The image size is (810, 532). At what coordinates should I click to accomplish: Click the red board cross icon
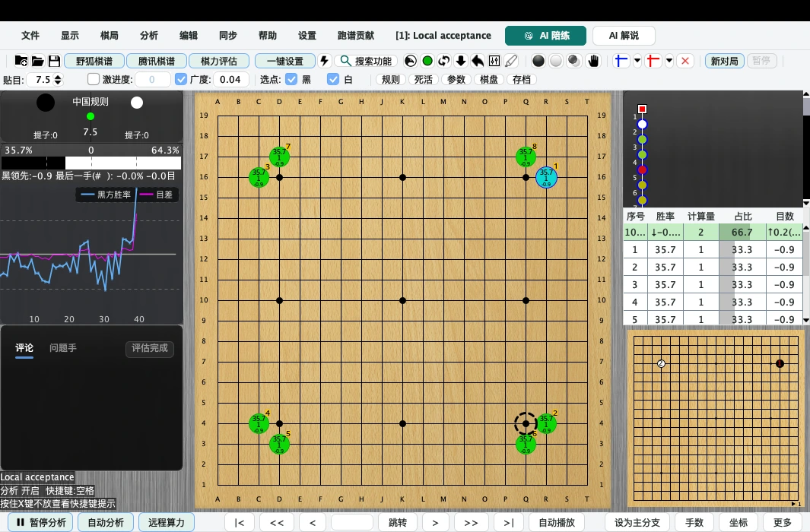pyautogui.click(x=653, y=61)
